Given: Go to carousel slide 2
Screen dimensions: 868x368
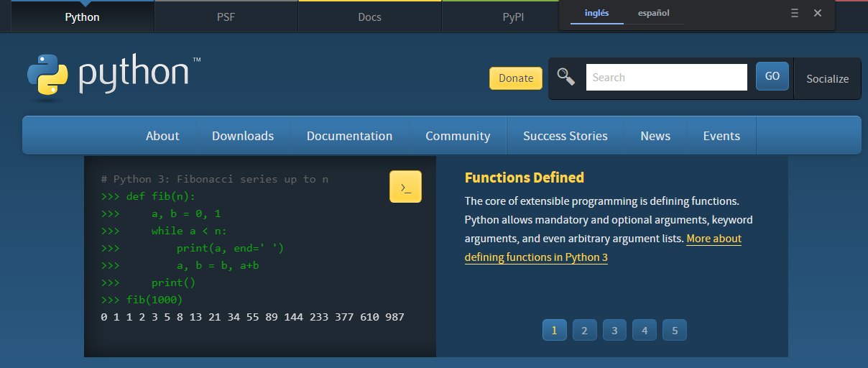Looking at the screenshot, I should [584, 331].
